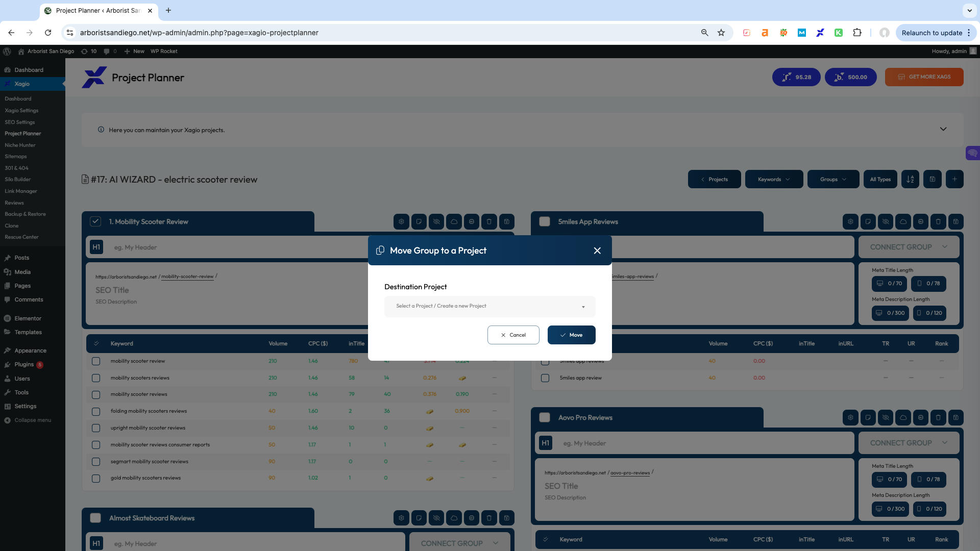Screen dimensions: 980x551
Task: Check the Aovo Pro Reviews group checkbox
Action: [x=545, y=417]
